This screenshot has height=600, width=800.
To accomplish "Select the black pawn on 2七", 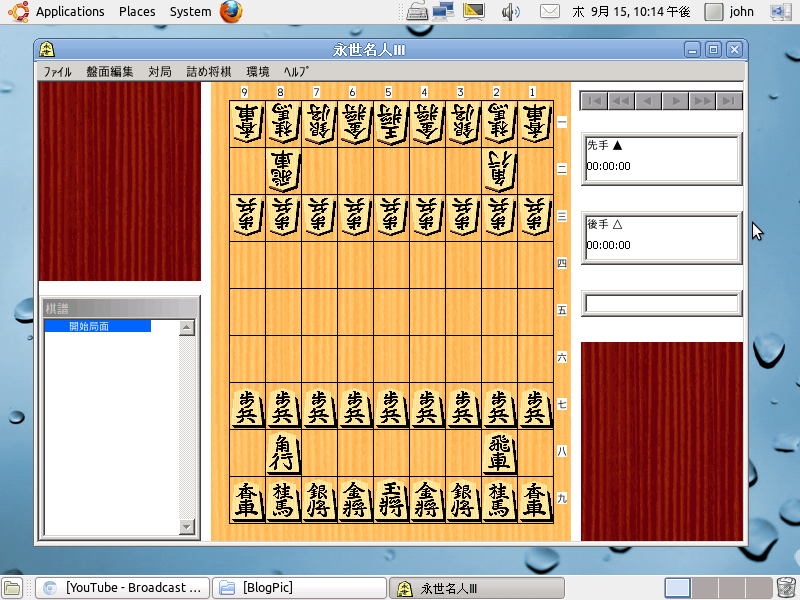I will coord(499,406).
